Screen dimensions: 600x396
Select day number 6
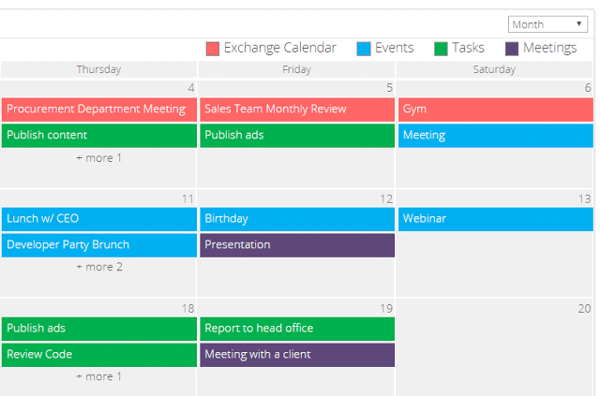point(587,88)
